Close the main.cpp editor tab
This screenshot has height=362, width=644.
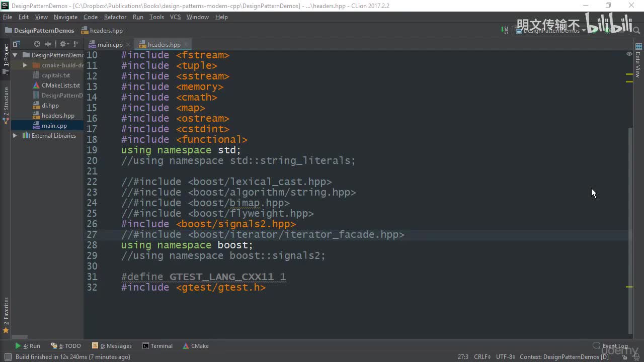pos(128,45)
